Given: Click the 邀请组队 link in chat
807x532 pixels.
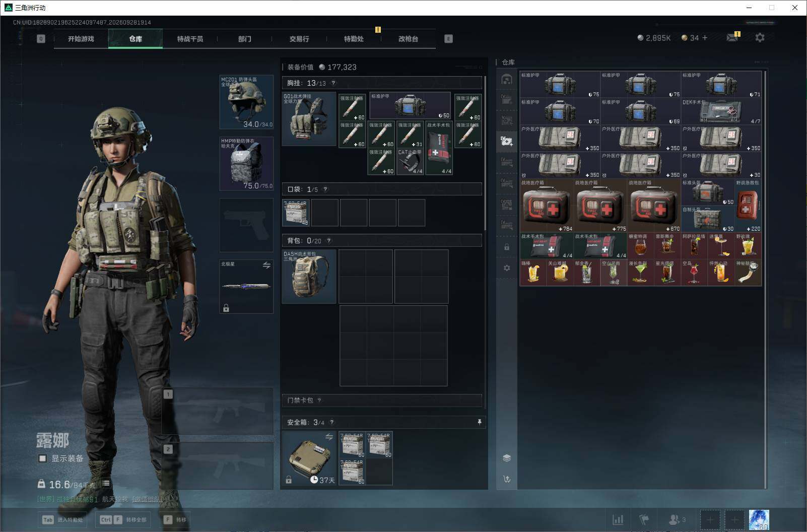Looking at the screenshot, I should click(148, 499).
